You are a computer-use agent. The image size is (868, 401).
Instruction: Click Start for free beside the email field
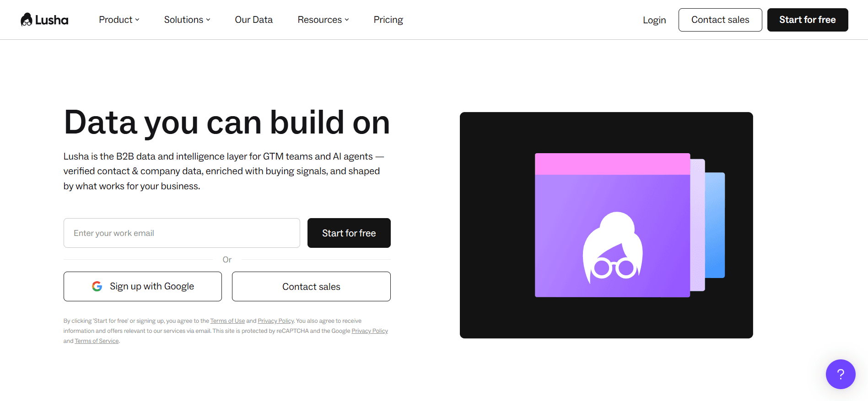(349, 233)
